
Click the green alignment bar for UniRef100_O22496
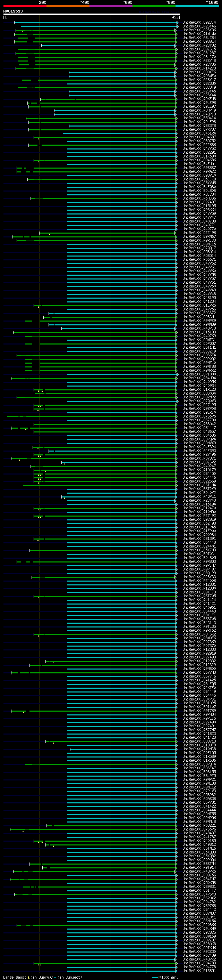pos(108,233)
